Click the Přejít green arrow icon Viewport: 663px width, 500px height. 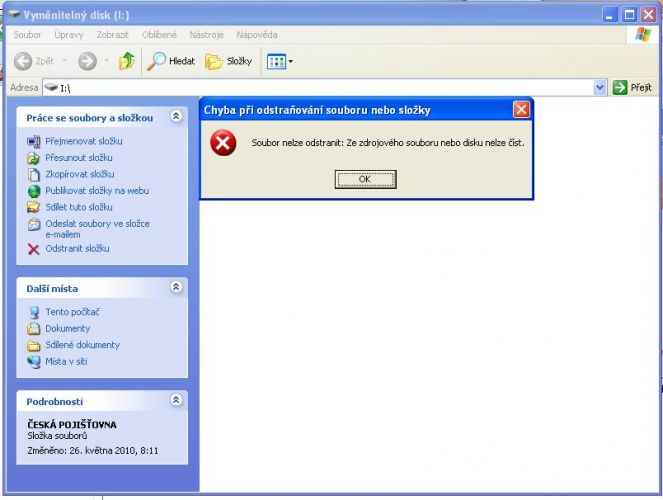pos(619,87)
